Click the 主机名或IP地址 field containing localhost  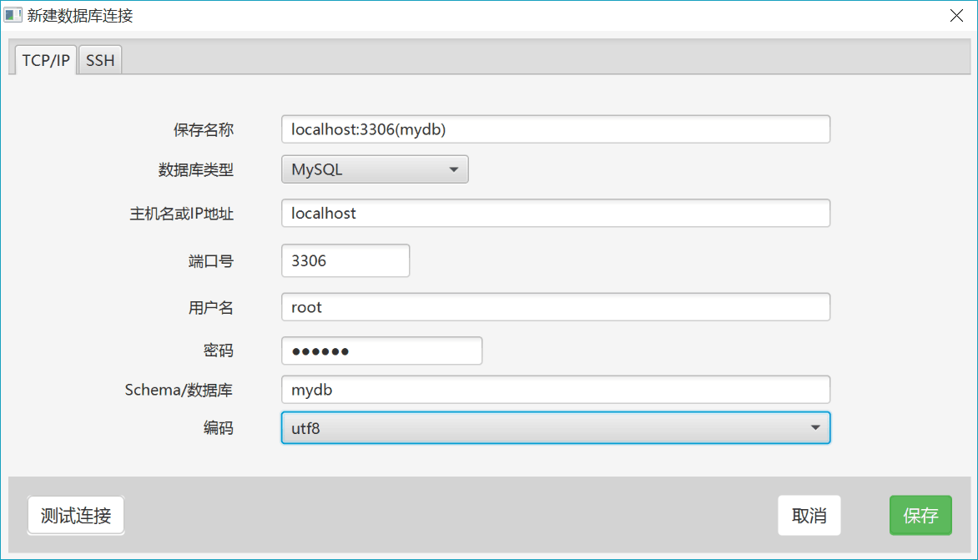point(555,213)
